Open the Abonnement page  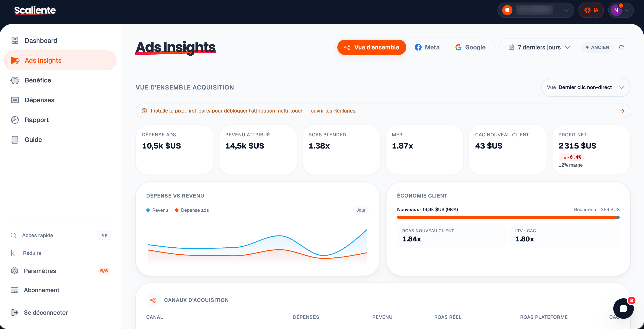tap(60, 290)
